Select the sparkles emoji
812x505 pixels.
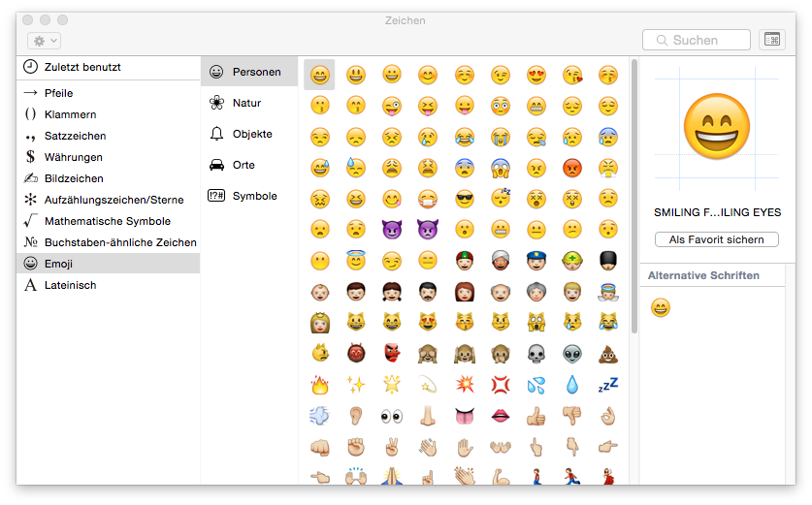356,385
